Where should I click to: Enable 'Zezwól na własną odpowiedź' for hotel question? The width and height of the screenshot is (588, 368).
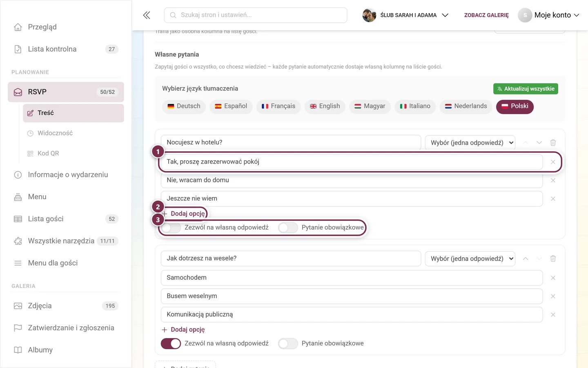point(171,228)
